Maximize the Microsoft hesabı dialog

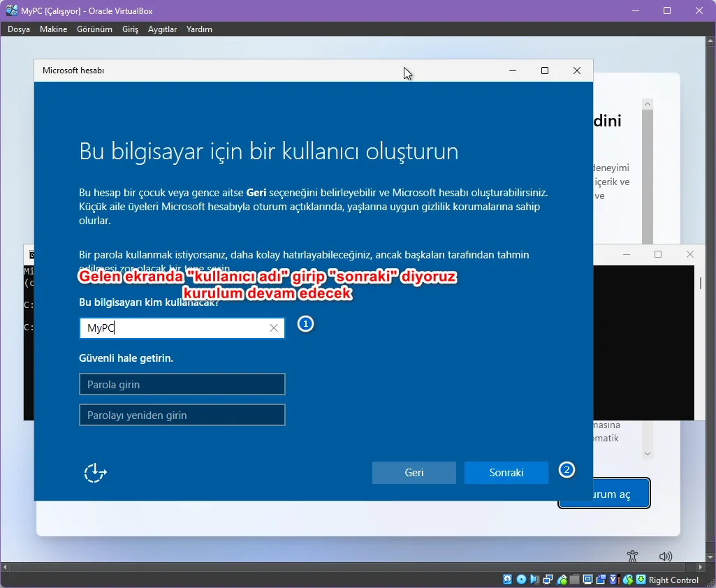[x=545, y=71]
